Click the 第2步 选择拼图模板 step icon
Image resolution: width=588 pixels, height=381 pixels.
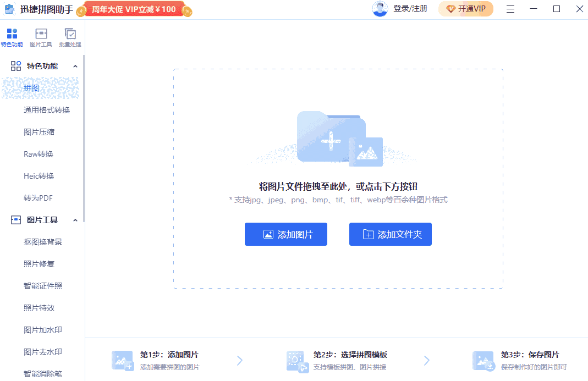point(297,360)
